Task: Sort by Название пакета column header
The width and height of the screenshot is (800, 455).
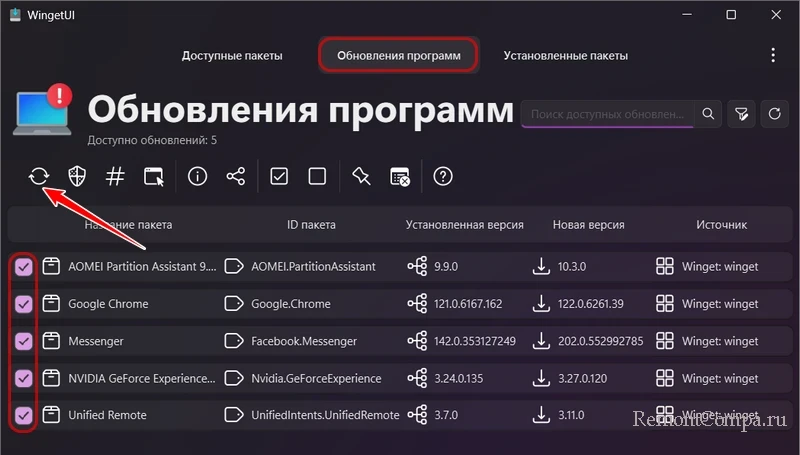Action: point(128,224)
